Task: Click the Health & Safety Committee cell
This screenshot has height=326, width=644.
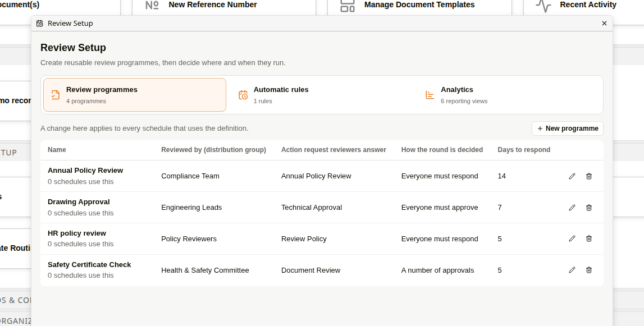Action: pyautogui.click(x=205, y=270)
